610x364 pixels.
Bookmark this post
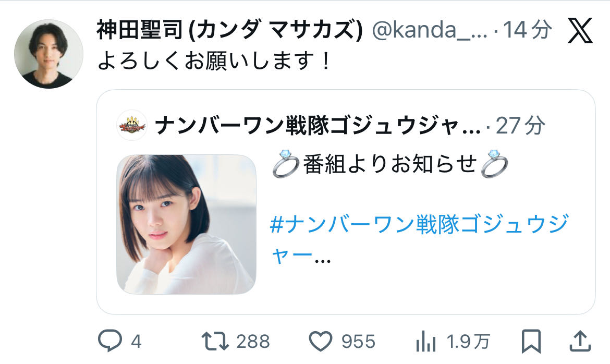(x=531, y=341)
